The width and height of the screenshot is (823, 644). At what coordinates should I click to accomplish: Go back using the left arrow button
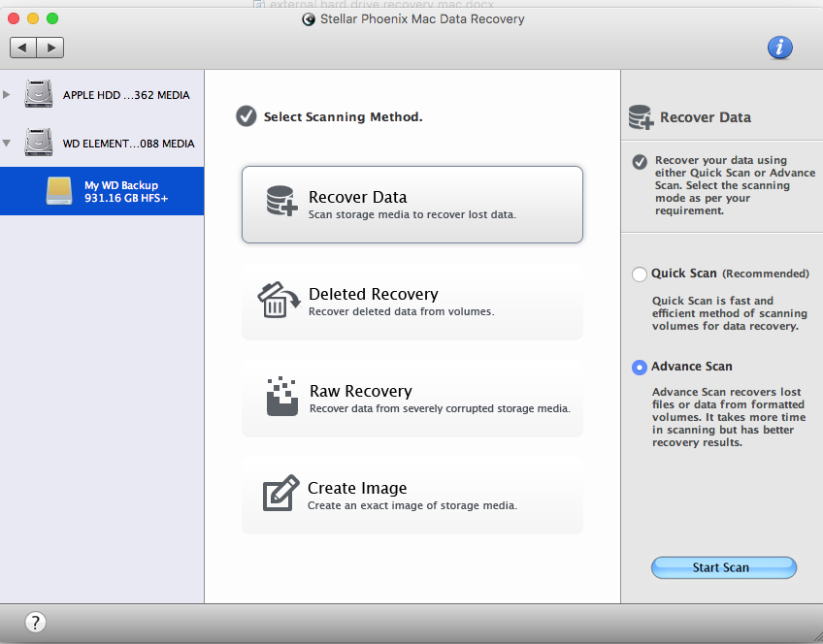pyautogui.click(x=23, y=47)
